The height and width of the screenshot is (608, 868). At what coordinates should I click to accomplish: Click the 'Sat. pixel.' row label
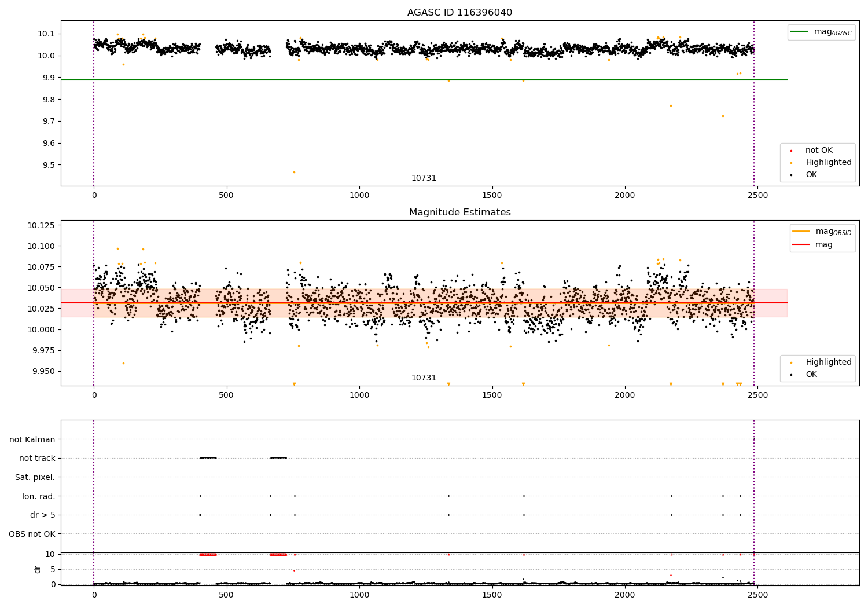[x=35, y=477]
